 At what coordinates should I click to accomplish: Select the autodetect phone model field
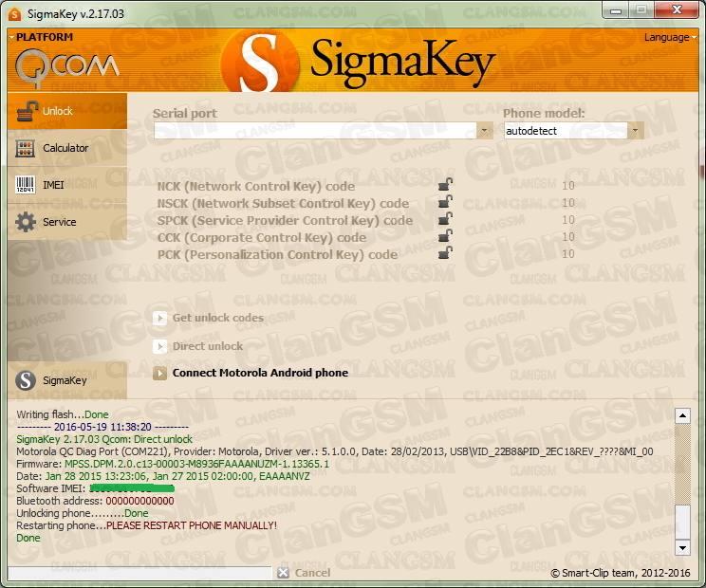(566, 131)
